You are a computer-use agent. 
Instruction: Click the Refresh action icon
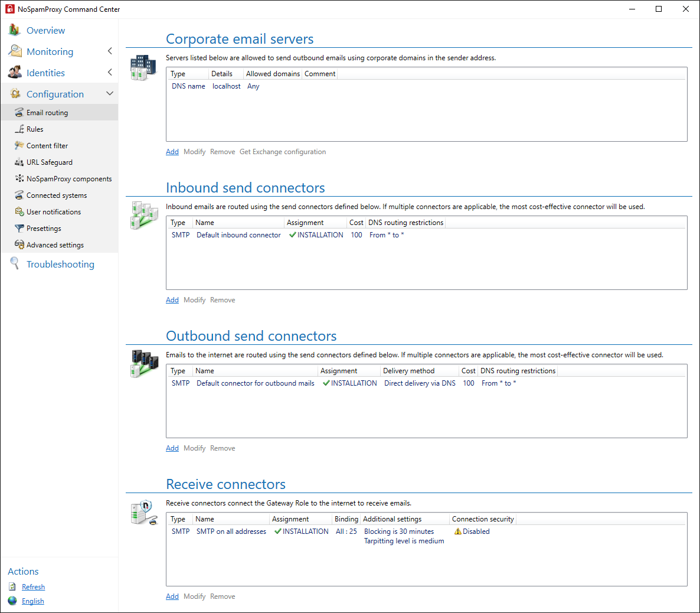click(12, 586)
